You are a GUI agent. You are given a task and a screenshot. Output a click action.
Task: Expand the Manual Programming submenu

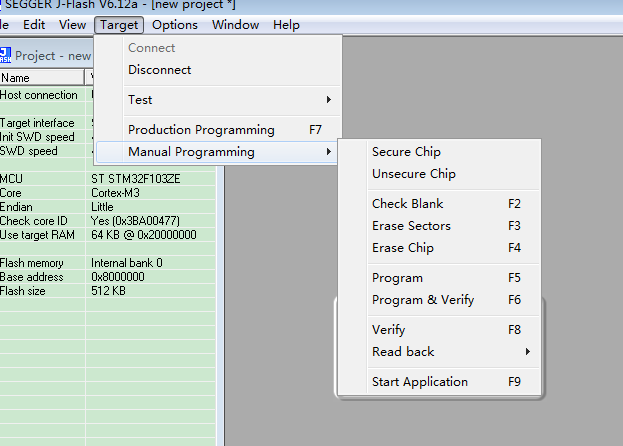tap(217, 152)
